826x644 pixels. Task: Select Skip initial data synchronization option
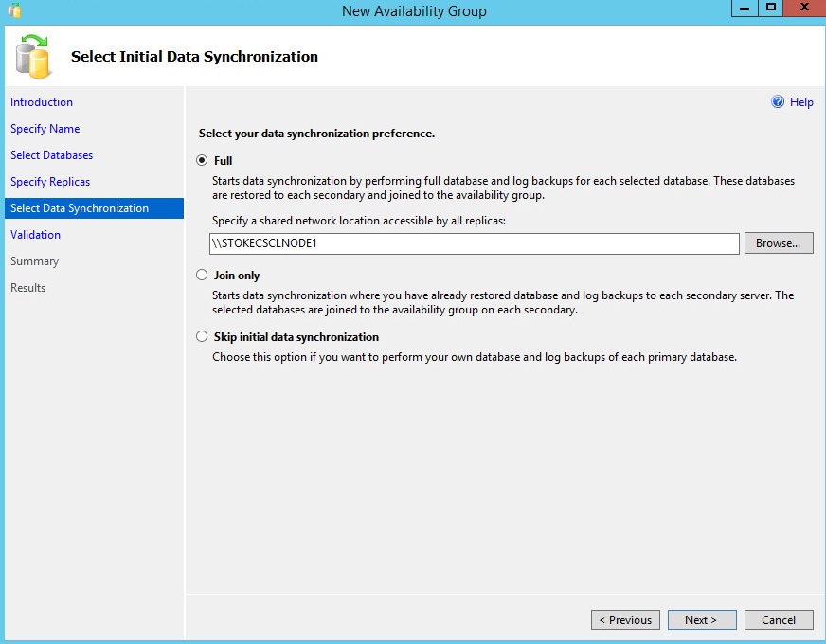(201, 337)
